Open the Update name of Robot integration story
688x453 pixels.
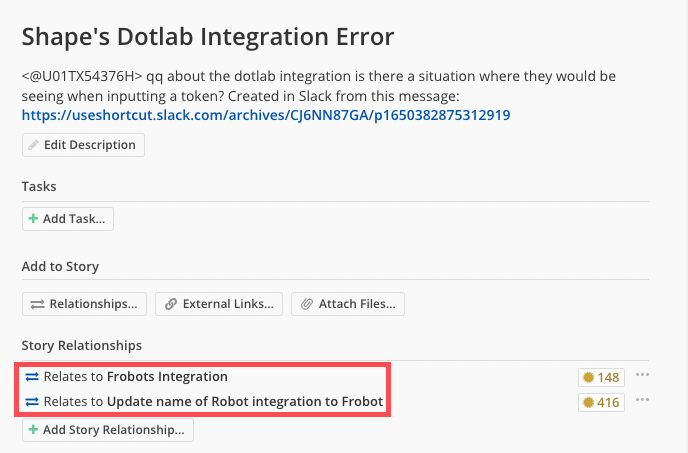click(245, 402)
